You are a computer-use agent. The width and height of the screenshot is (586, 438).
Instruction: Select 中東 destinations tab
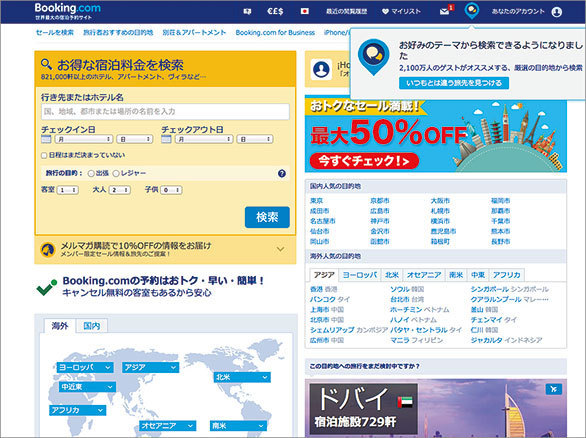pyautogui.click(x=478, y=275)
